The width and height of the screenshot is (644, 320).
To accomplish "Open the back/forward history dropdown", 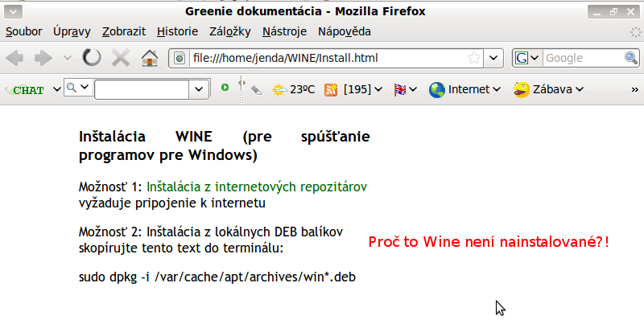I will pos(68,58).
